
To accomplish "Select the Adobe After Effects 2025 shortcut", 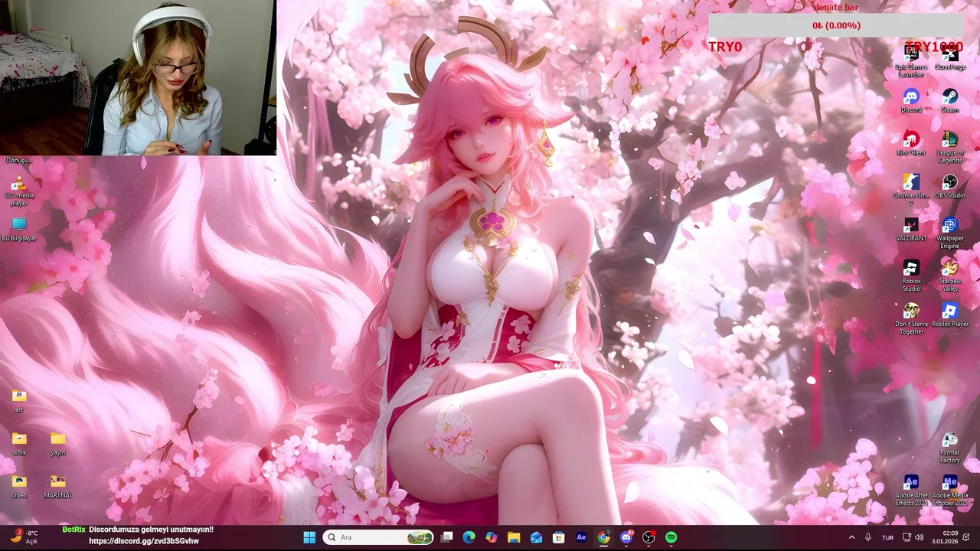I will click(x=911, y=490).
